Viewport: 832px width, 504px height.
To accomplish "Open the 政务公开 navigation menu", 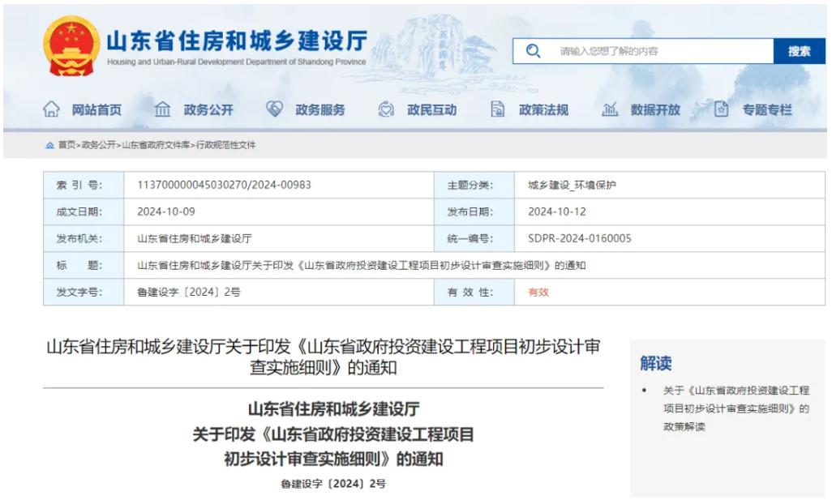I will (x=208, y=110).
